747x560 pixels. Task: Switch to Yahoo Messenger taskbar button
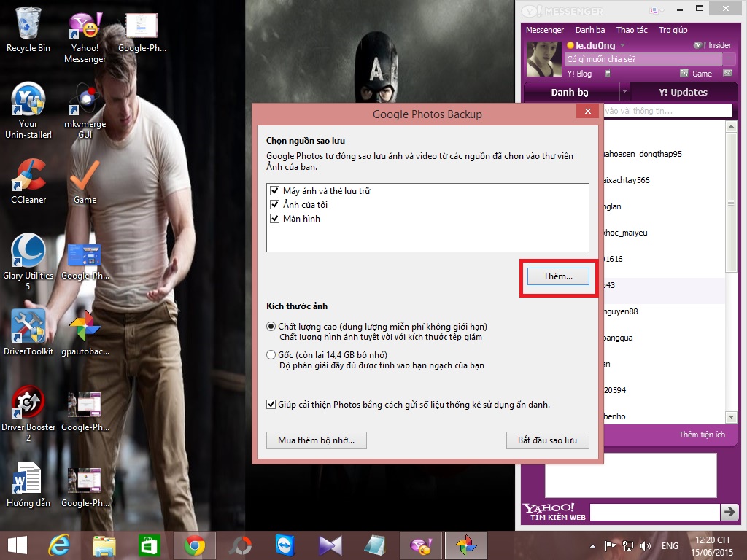[421, 545]
